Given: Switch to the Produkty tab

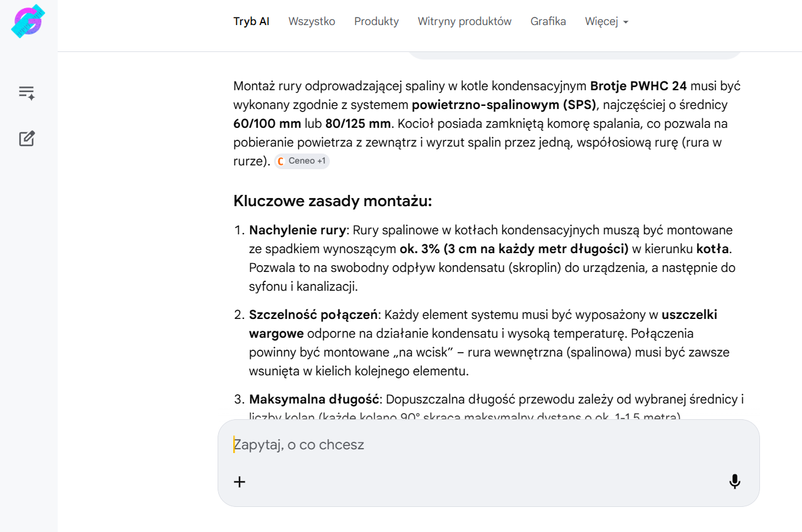Looking at the screenshot, I should coord(376,21).
